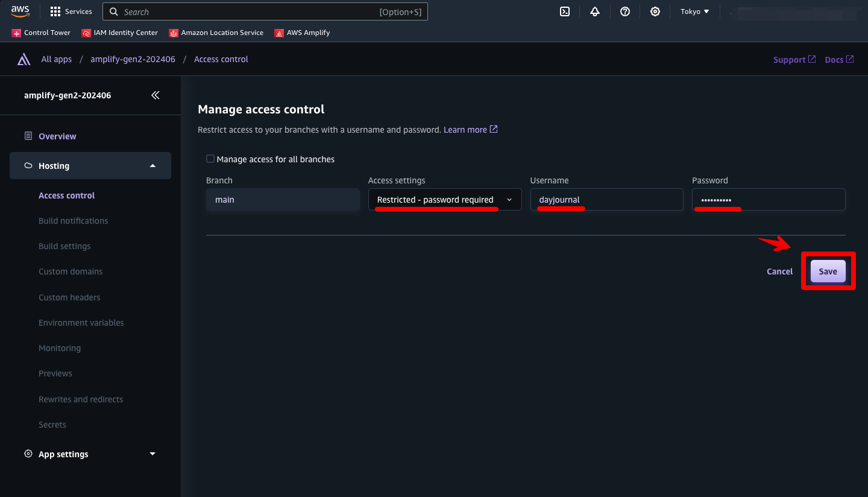
Task: Open the Services grid menu
Action: click(71, 11)
